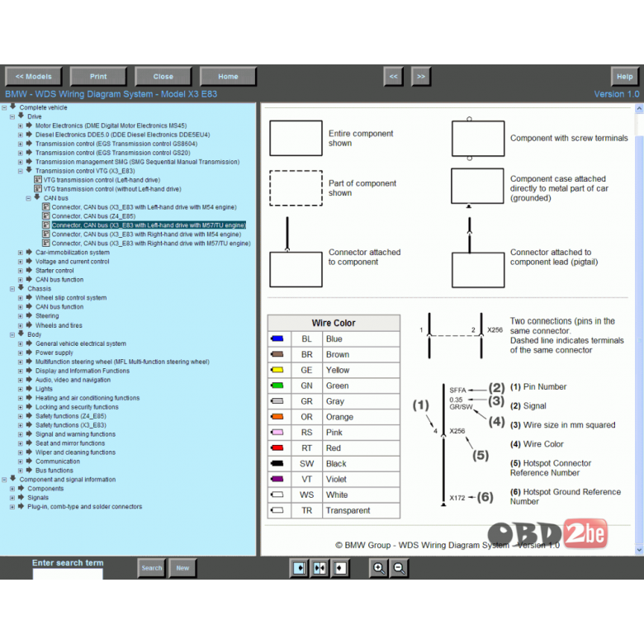The height and width of the screenshot is (644, 644).
Task: Click the 'Transparent' cell in wire color table
Action: [x=361, y=510]
